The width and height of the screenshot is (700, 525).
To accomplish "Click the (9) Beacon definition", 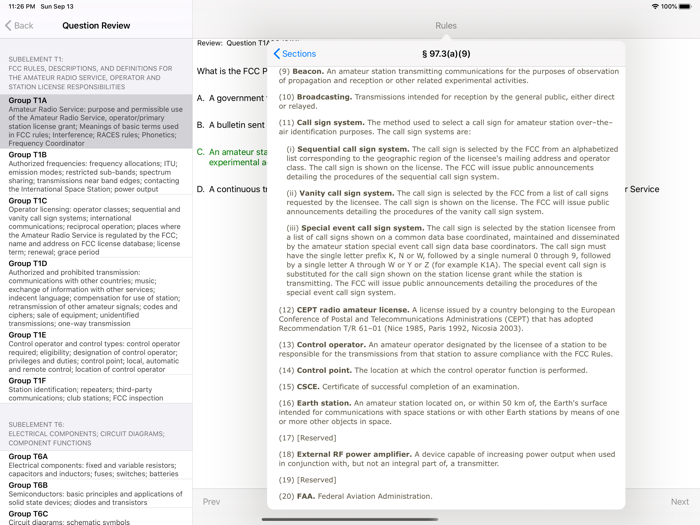I will (x=448, y=76).
